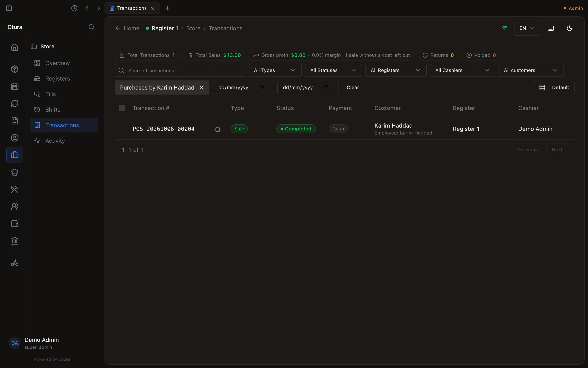The width and height of the screenshot is (588, 368).
Task: Click the Store breadcrumb link
Action: [193, 28]
